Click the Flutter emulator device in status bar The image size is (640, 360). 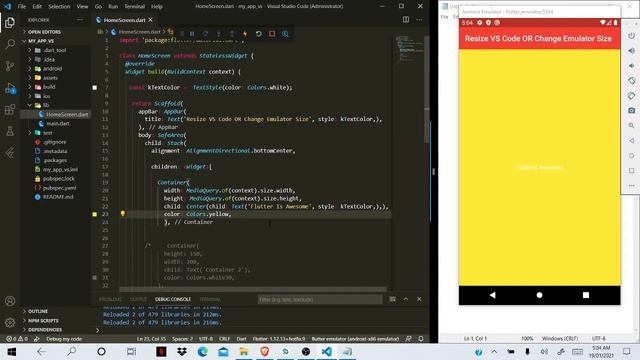[355, 339]
